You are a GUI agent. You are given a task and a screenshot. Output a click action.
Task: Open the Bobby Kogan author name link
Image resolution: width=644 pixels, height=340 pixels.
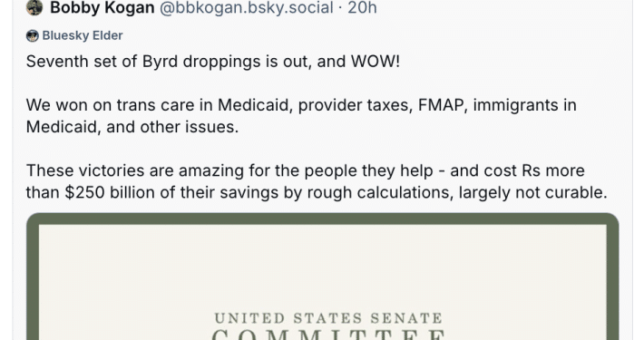click(102, 7)
